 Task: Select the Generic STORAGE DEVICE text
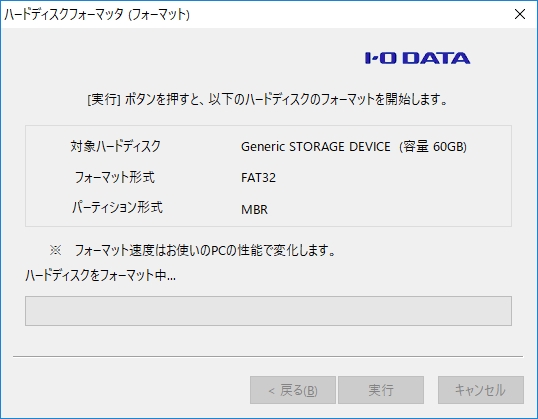[316, 147]
